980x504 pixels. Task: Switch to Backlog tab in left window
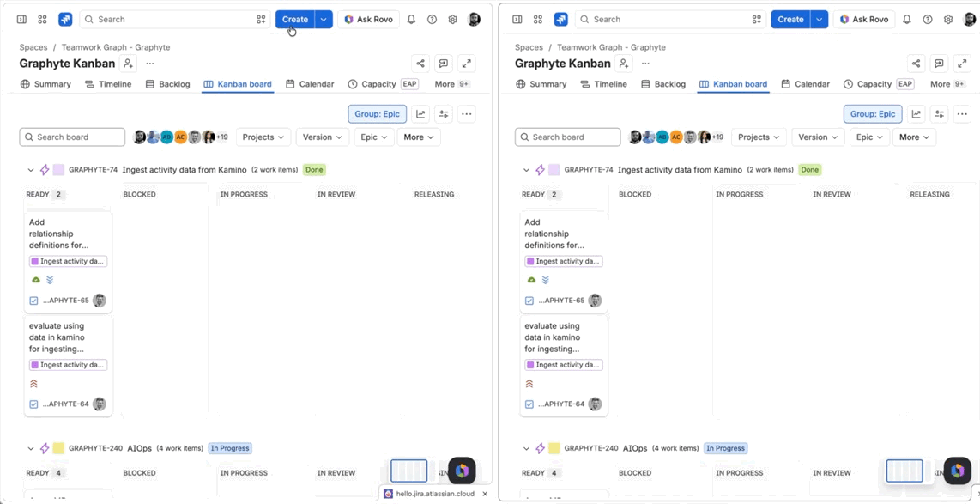click(x=167, y=84)
